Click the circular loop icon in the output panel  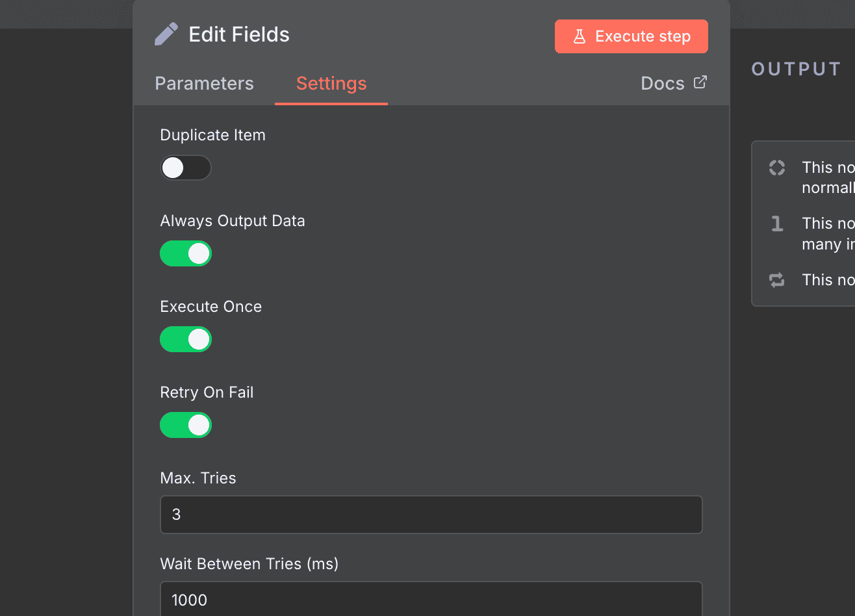[777, 168]
